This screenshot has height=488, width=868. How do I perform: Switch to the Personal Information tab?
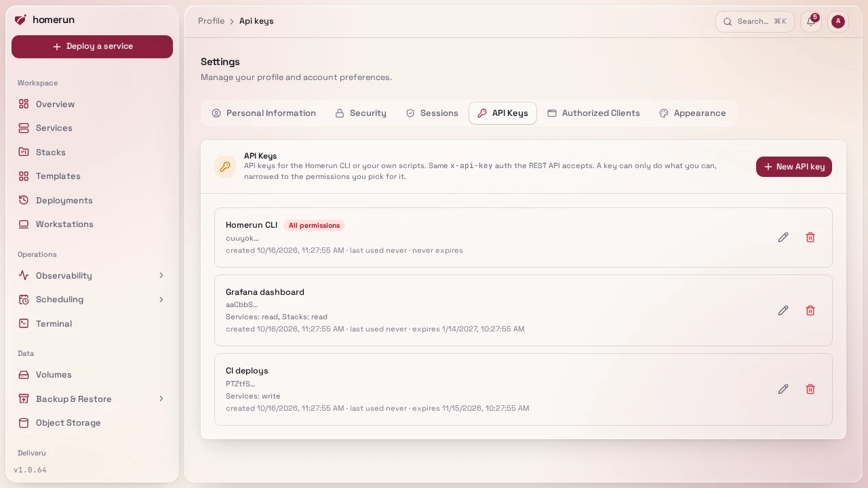264,113
